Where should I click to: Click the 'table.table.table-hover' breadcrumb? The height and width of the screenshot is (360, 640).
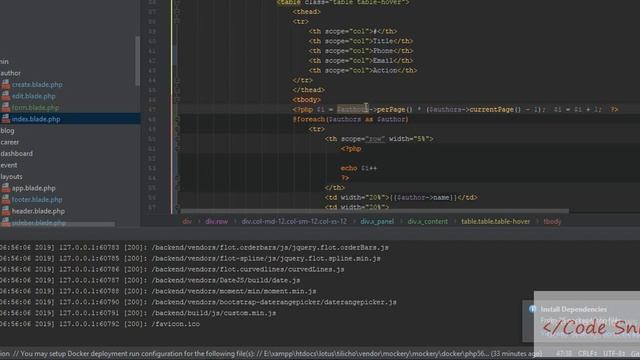click(x=496, y=221)
